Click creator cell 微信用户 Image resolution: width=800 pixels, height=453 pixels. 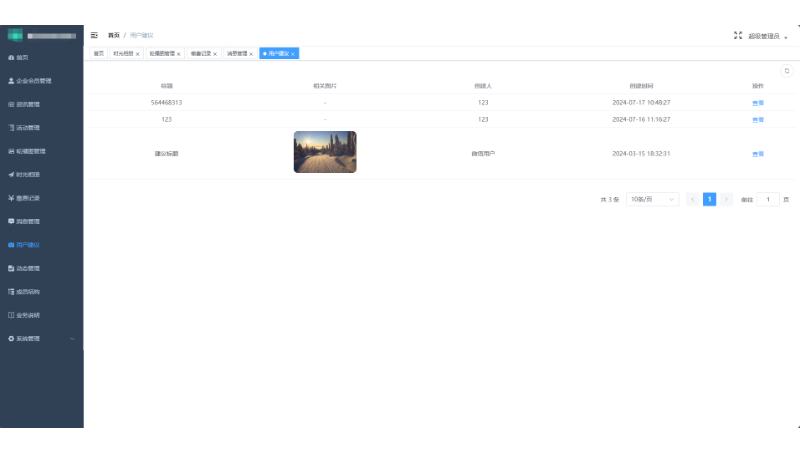483,154
